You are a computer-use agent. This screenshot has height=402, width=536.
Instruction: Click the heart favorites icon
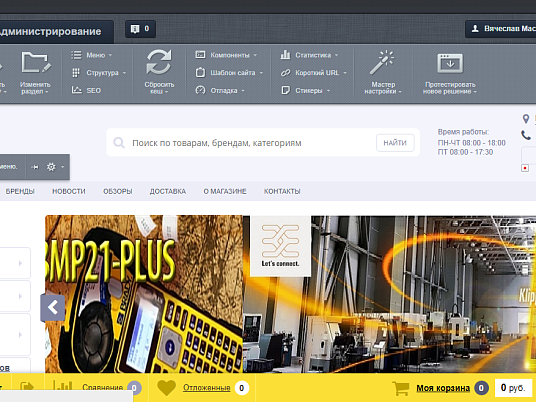click(166, 388)
